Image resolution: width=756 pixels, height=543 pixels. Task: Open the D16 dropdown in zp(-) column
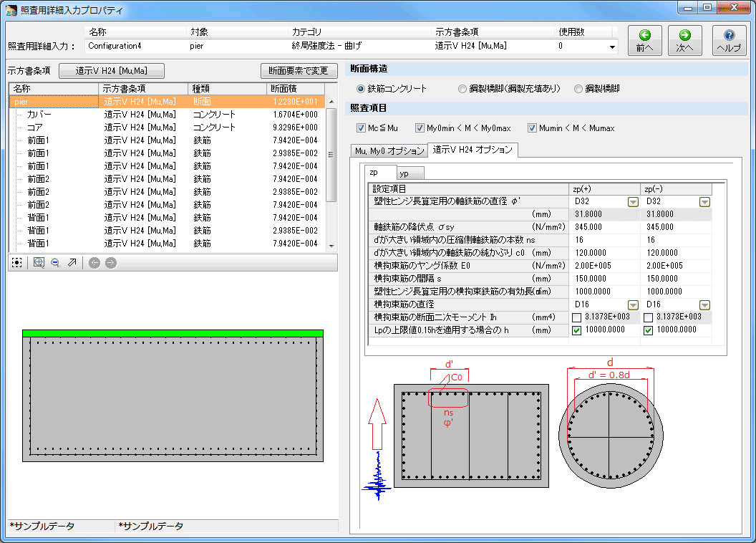click(704, 305)
